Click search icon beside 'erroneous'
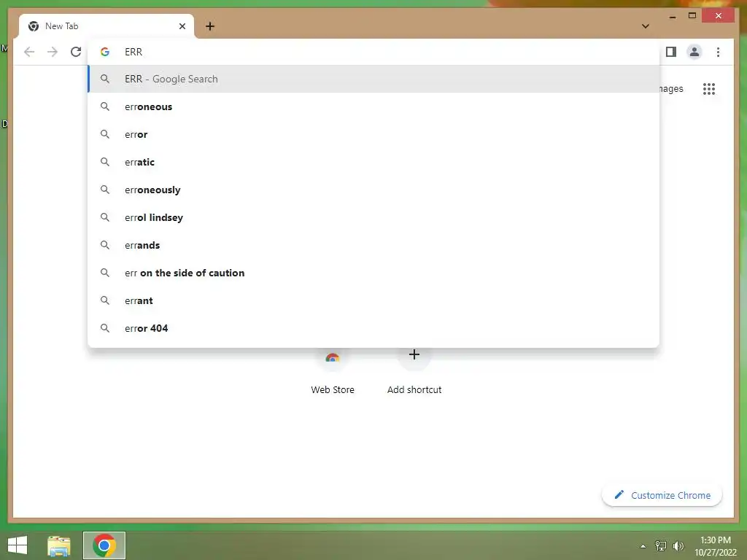 coord(105,106)
